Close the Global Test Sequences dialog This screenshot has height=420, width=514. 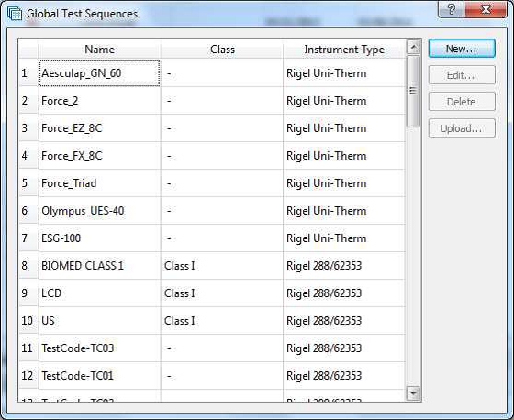coord(486,9)
